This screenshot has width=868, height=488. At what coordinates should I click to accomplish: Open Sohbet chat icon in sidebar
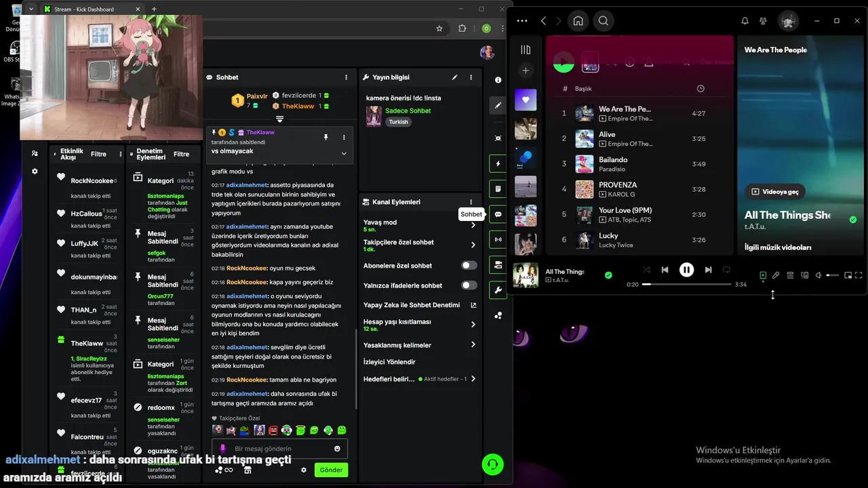498,214
